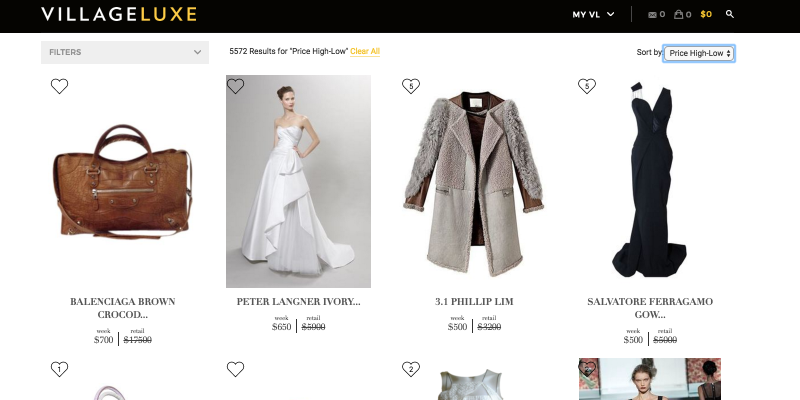Image resolution: width=800 pixels, height=400 pixels.
Task: Click heart icon on Salvatore Ferragamo gown
Action: coord(587,86)
